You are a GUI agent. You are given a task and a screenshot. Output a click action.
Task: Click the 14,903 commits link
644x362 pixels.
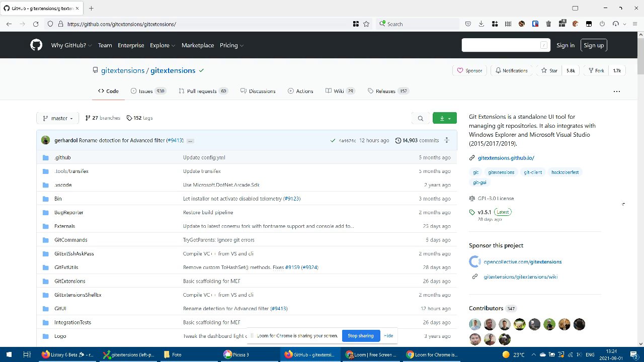click(417, 140)
